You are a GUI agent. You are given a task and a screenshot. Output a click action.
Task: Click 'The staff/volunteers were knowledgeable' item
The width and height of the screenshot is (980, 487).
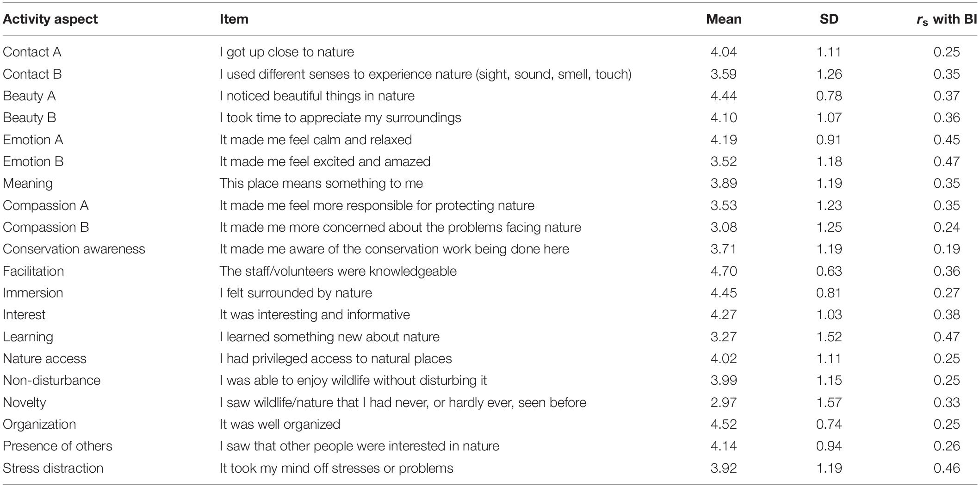tap(338, 271)
